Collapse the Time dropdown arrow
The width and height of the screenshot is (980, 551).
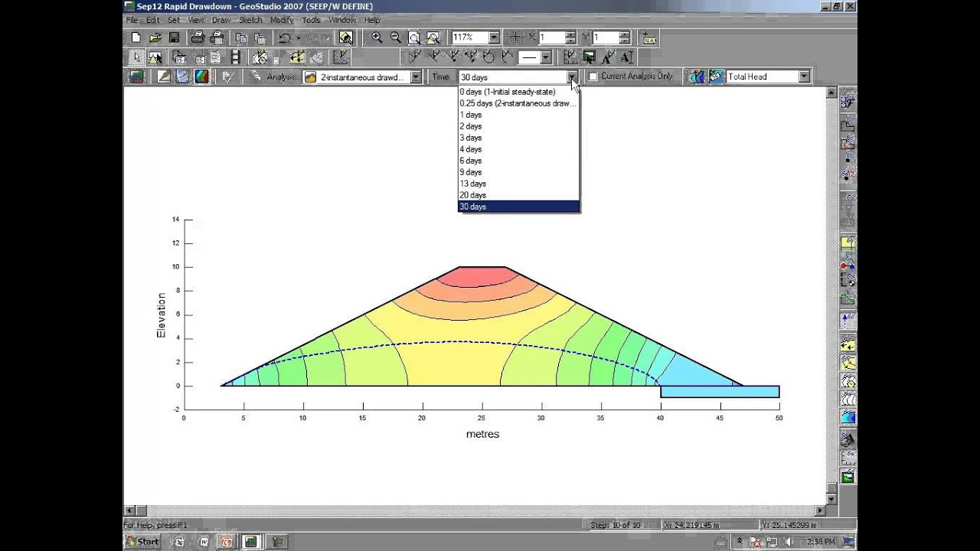tap(572, 77)
